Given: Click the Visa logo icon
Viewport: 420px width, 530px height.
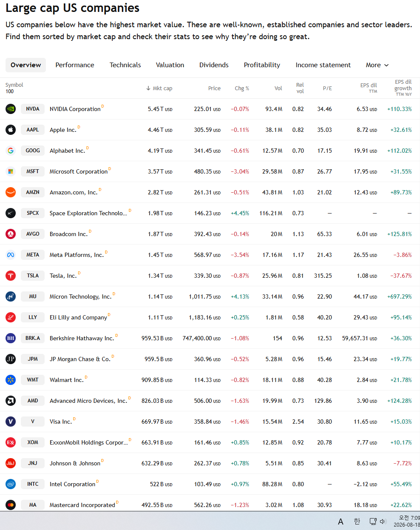Looking at the screenshot, I should (11, 422).
